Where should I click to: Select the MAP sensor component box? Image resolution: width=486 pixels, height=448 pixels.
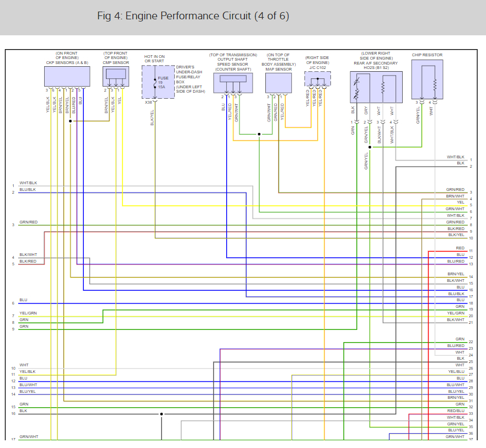pos(278,82)
